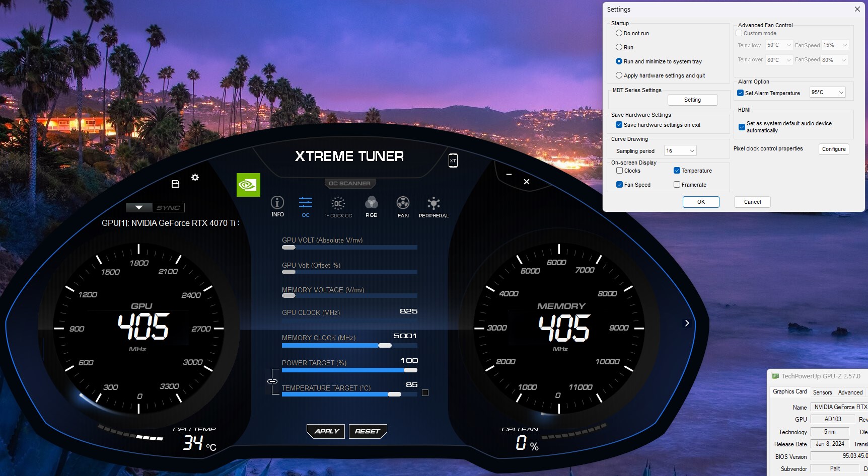Click the Power Target slider handle

point(410,370)
